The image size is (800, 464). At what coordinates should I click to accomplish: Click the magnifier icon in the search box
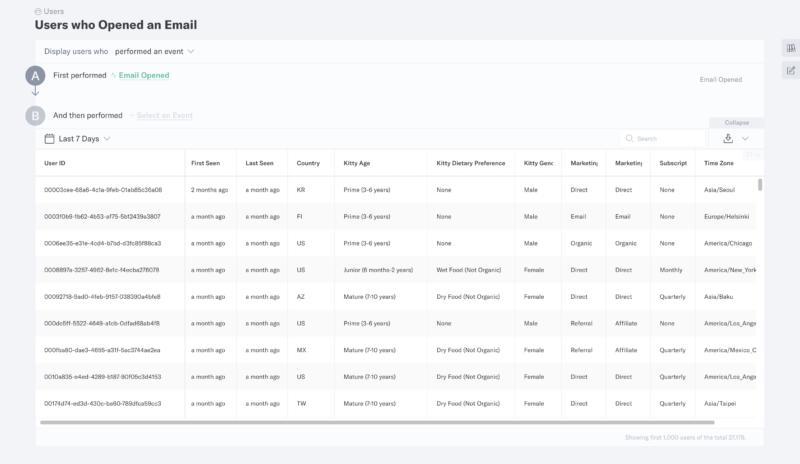[x=629, y=138]
